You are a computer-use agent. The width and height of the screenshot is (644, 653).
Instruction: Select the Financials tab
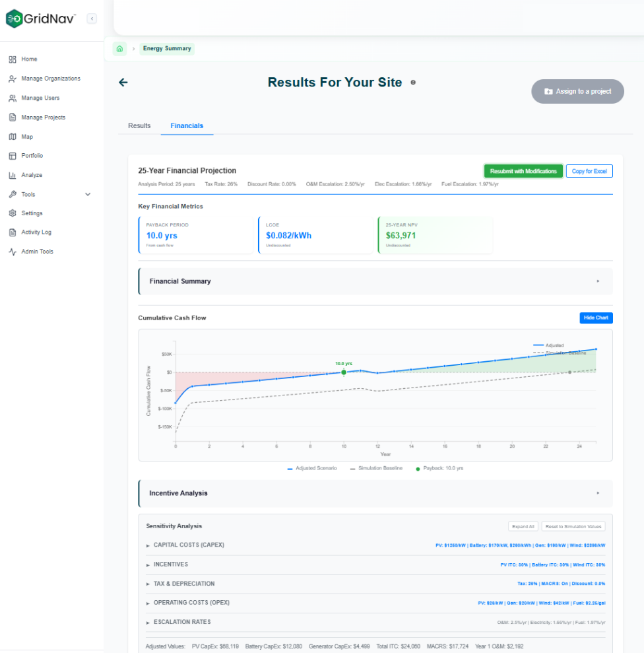187,125
